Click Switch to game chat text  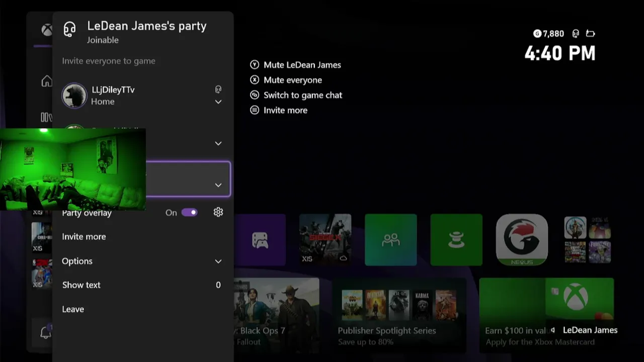tap(303, 95)
